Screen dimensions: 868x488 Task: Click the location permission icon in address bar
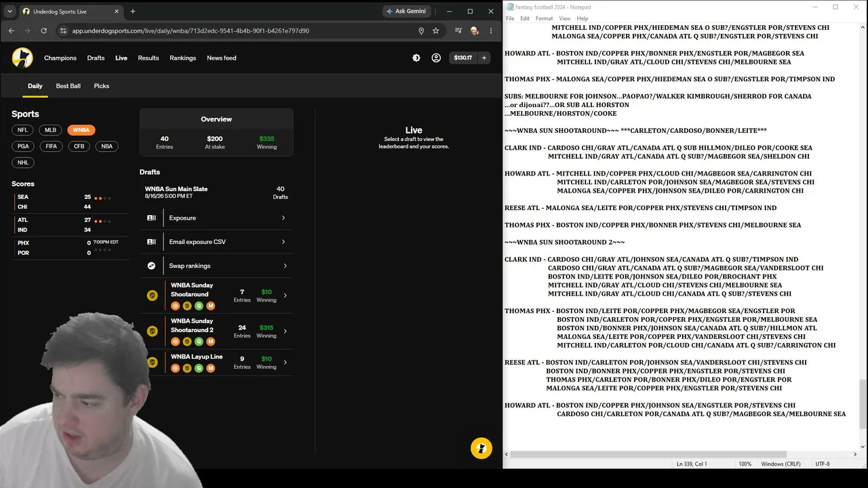click(x=421, y=30)
